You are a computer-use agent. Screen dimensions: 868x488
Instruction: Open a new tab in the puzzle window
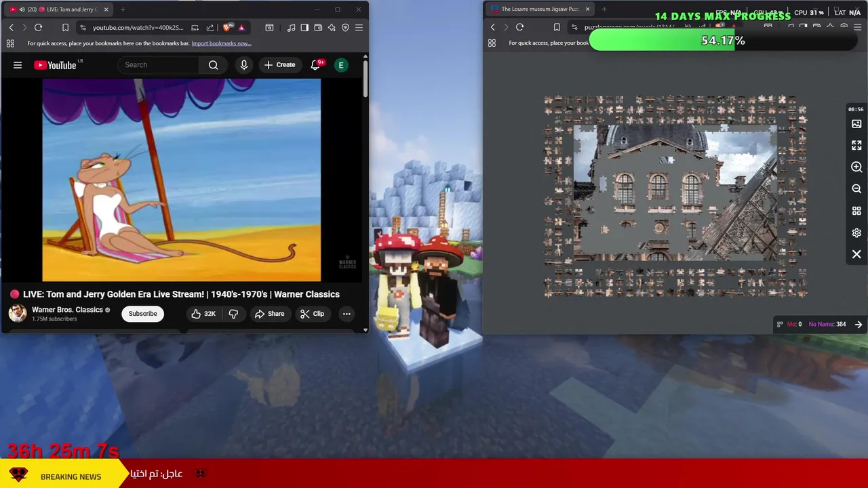[x=604, y=9]
